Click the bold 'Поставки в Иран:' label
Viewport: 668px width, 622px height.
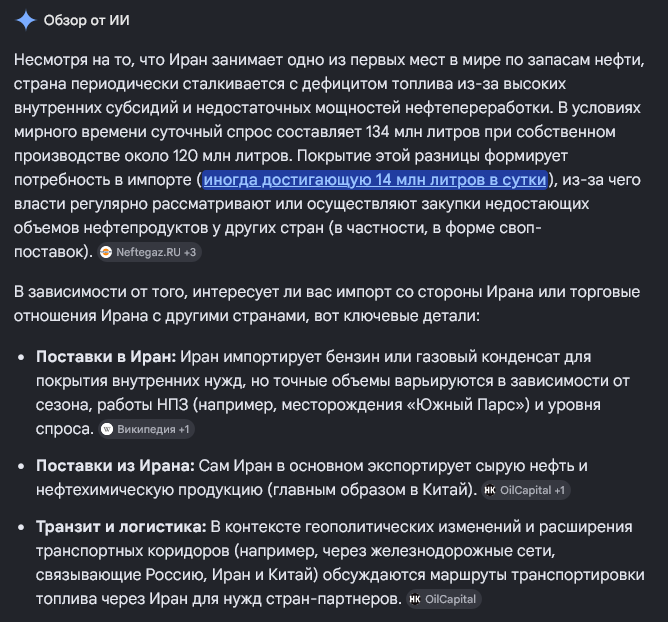click(x=106, y=357)
